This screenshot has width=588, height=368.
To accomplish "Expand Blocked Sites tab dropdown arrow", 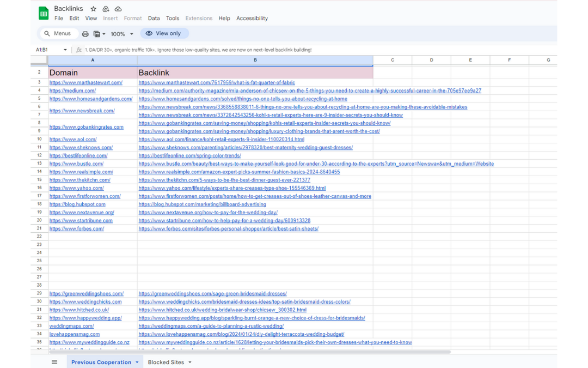I will pos(190,363).
